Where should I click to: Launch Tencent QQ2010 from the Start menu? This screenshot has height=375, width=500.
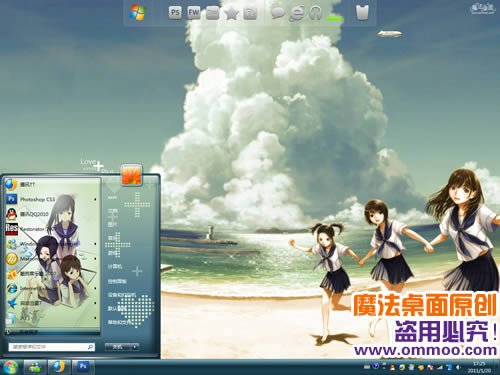53,214
